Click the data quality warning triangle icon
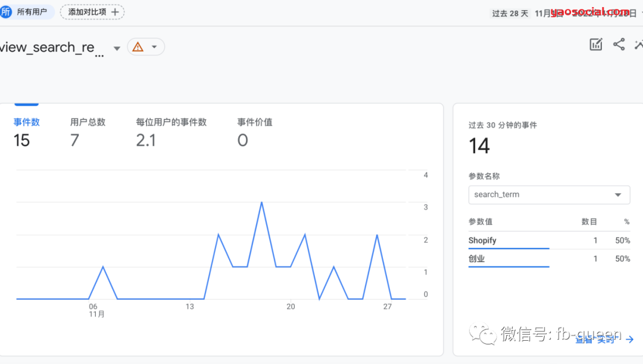The height and width of the screenshot is (364, 643). point(138,46)
